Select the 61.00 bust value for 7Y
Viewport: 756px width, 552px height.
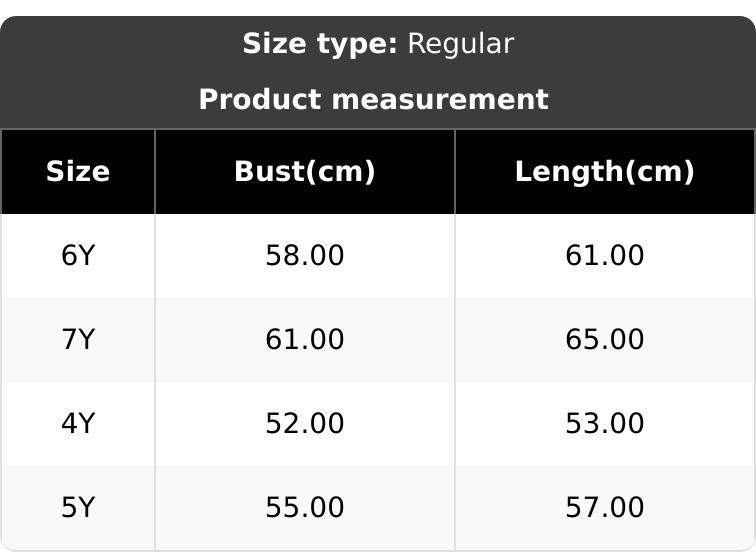click(x=305, y=340)
